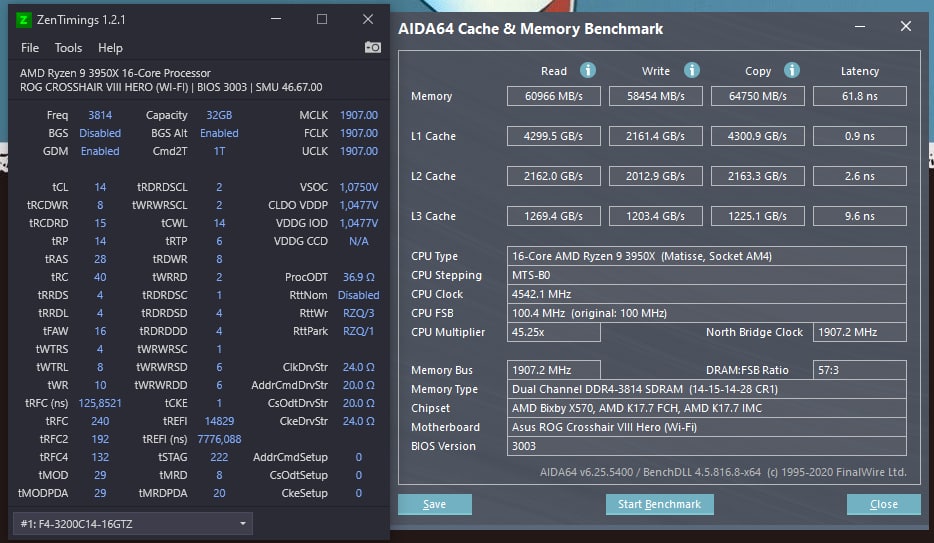Viewport: 934px width, 543px height.
Task: Click the RttNom value Disabled
Action: 359,295
